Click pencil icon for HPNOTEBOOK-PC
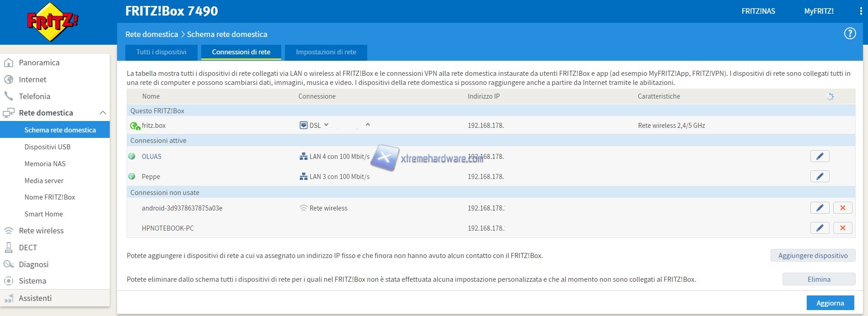The image size is (868, 316). pos(820,228)
